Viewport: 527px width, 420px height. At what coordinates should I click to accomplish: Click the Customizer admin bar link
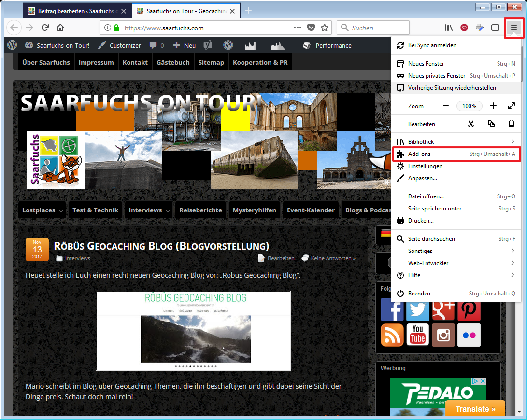(120, 45)
